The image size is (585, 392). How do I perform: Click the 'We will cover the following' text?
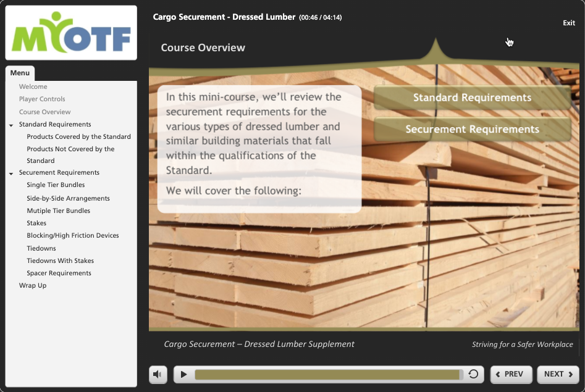pyautogui.click(x=234, y=191)
